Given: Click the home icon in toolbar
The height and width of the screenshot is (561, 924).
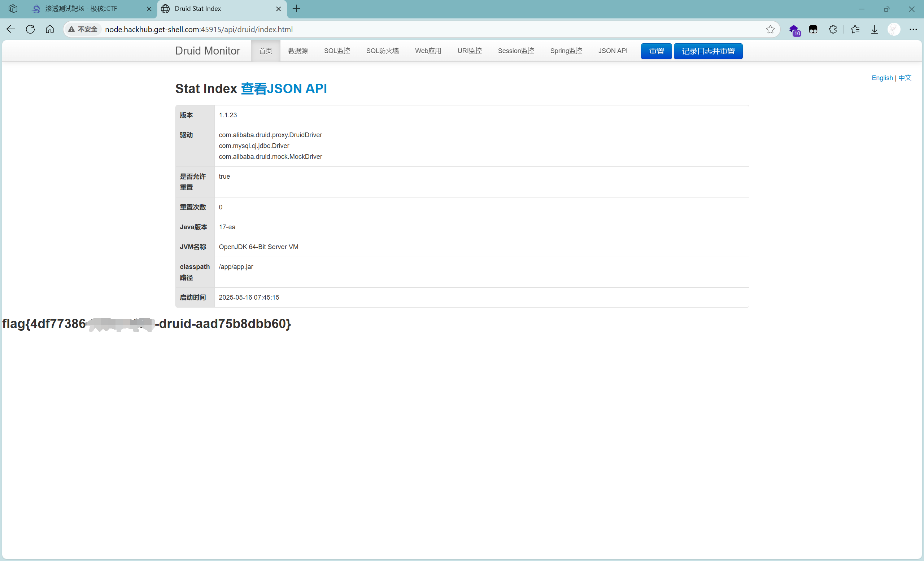Looking at the screenshot, I should [50, 29].
